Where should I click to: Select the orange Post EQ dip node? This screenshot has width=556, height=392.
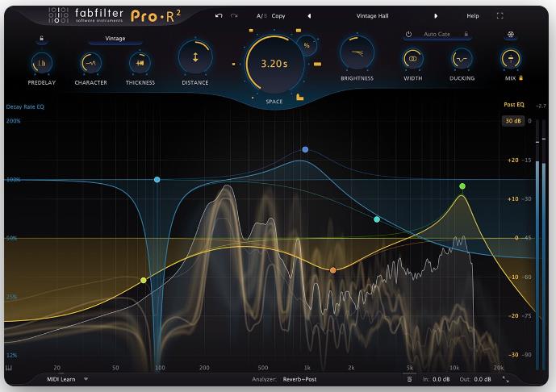point(333,270)
